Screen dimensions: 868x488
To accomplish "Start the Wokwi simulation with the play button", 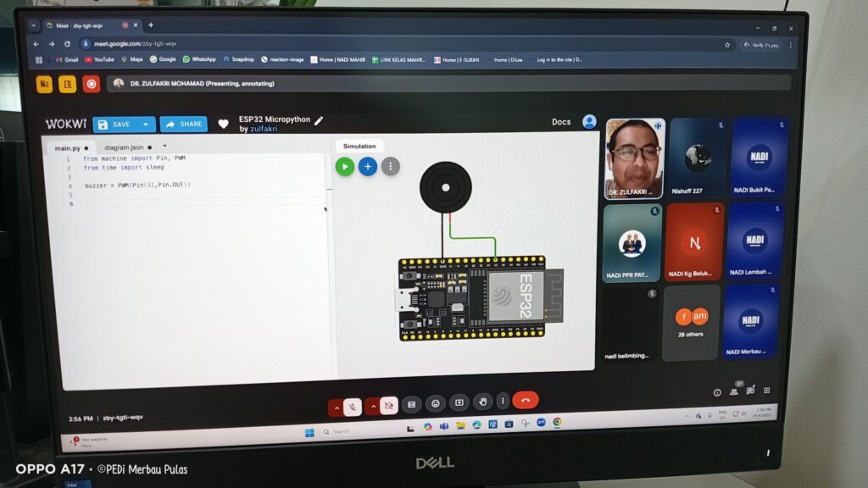I will (x=344, y=167).
